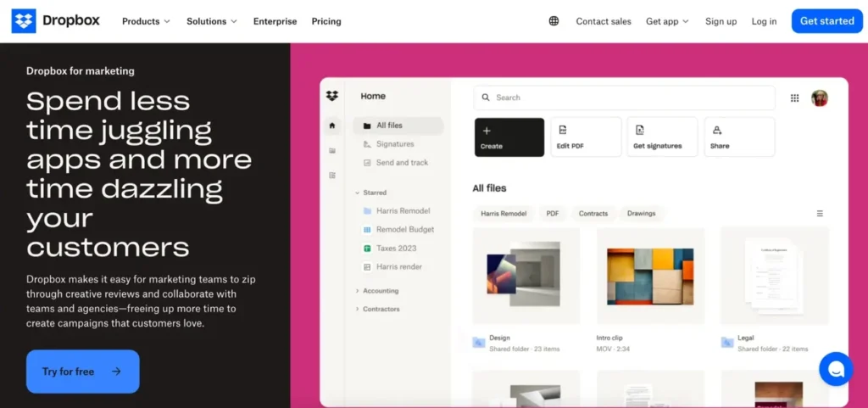Click the Edit PDF button

tap(586, 137)
